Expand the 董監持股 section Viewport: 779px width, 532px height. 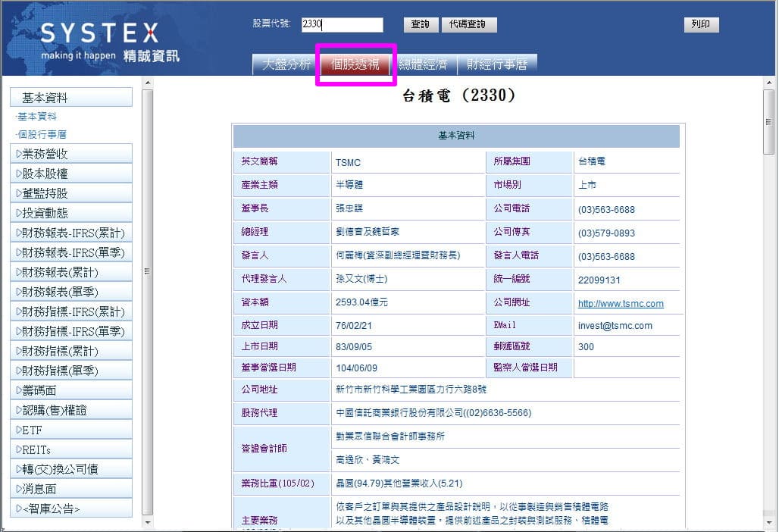[x=70, y=193]
